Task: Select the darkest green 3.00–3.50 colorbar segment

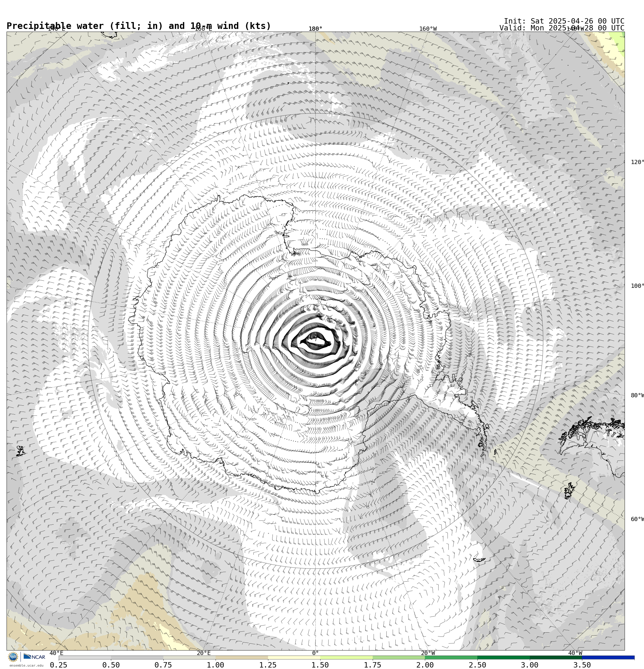Action: point(556,657)
